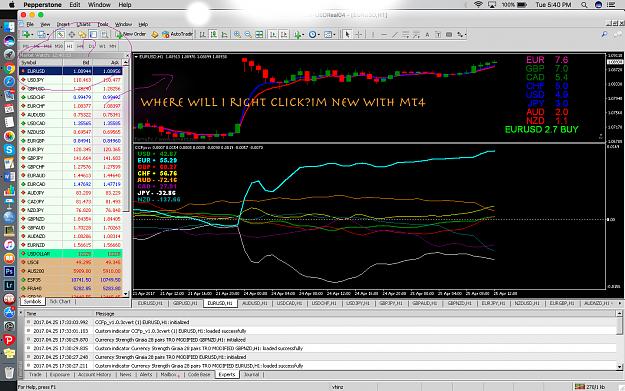This screenshot has width=625, height=391.
Task: Switch timeframe to D1
Action: 91,46
